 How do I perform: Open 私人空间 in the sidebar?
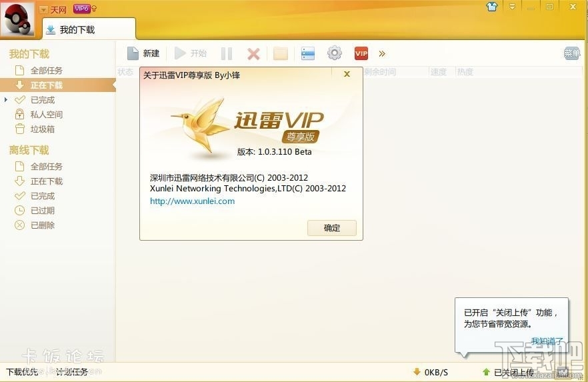coord(47,115)
